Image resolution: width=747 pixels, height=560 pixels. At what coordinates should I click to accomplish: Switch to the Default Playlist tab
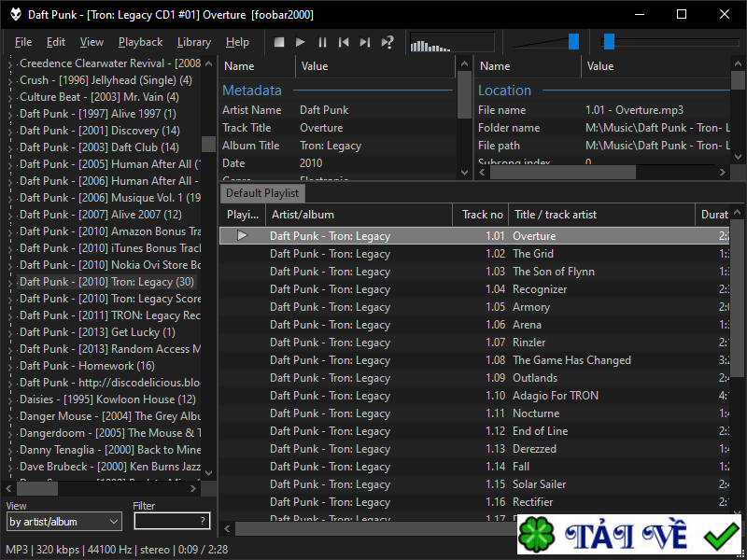pyautogui.click(x=262, y=193)
